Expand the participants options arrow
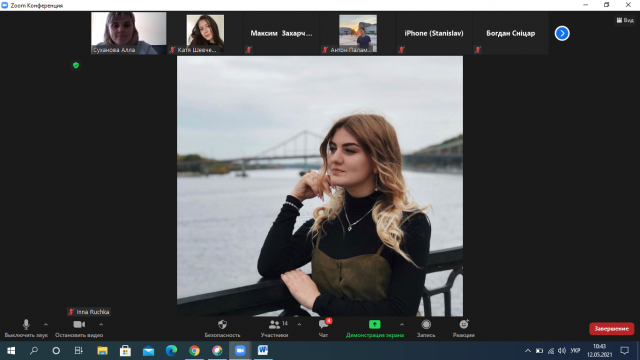The height and width of the screenshot is (360, 640). tap(299, 325)
